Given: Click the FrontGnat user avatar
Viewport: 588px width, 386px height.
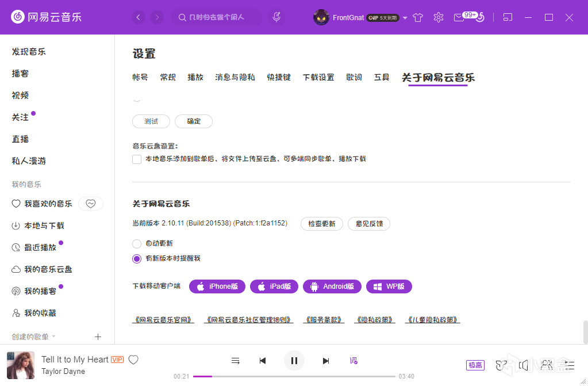Looking at the screenshot, I should [x=321, y=17].
